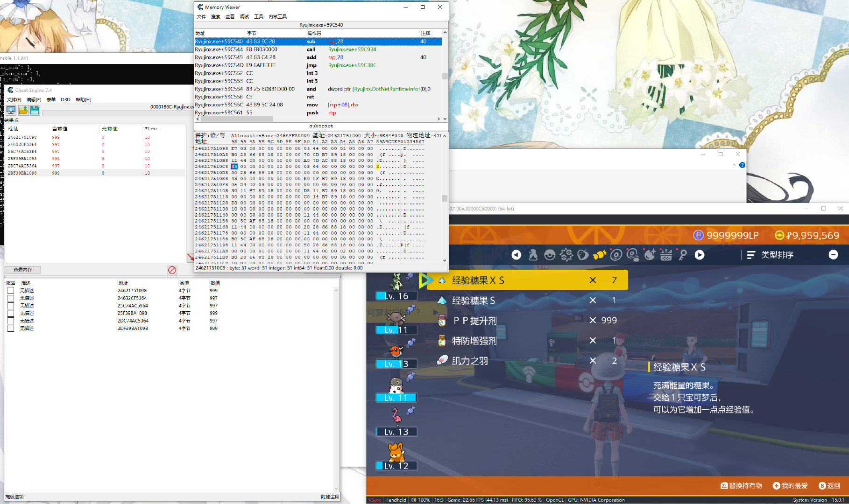Image resolution: width=849 pixels, height=504 pixels.
Task: Click the next bag pocket arrow
Action: pyautogui.click(x=700, y=255)
